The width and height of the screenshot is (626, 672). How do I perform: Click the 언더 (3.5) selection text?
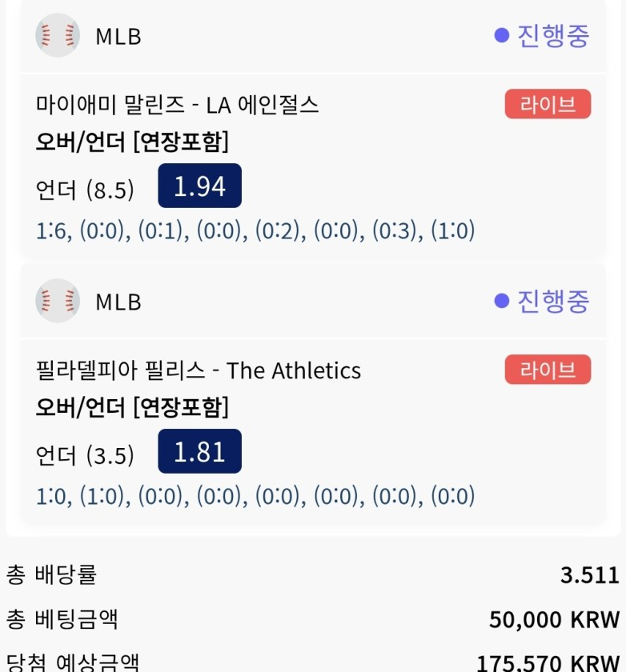[85, 454]
